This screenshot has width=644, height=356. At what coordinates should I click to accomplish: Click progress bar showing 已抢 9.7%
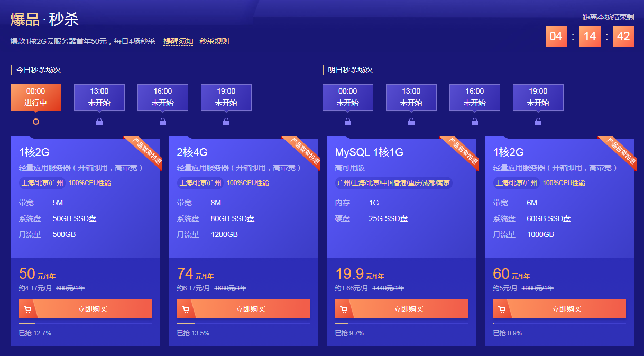pyautogui.click(x=401, y=323)
